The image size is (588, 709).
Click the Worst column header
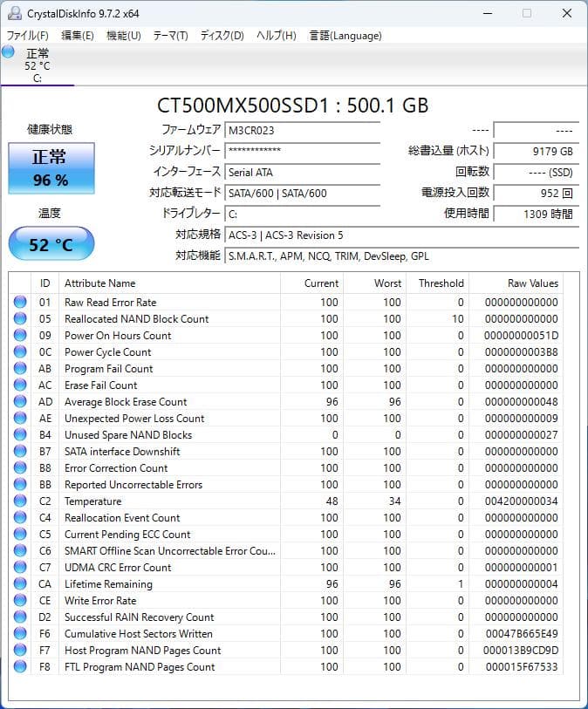(x=374, y=283)
